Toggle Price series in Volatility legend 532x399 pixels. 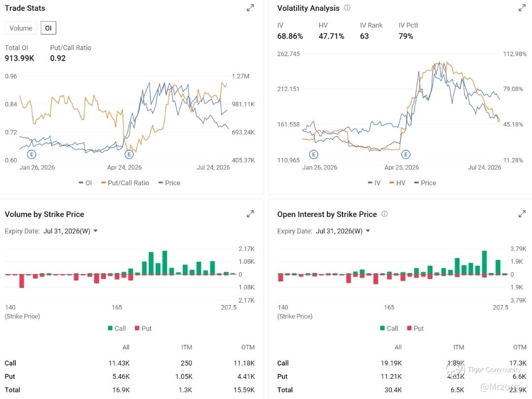point(425,183)
